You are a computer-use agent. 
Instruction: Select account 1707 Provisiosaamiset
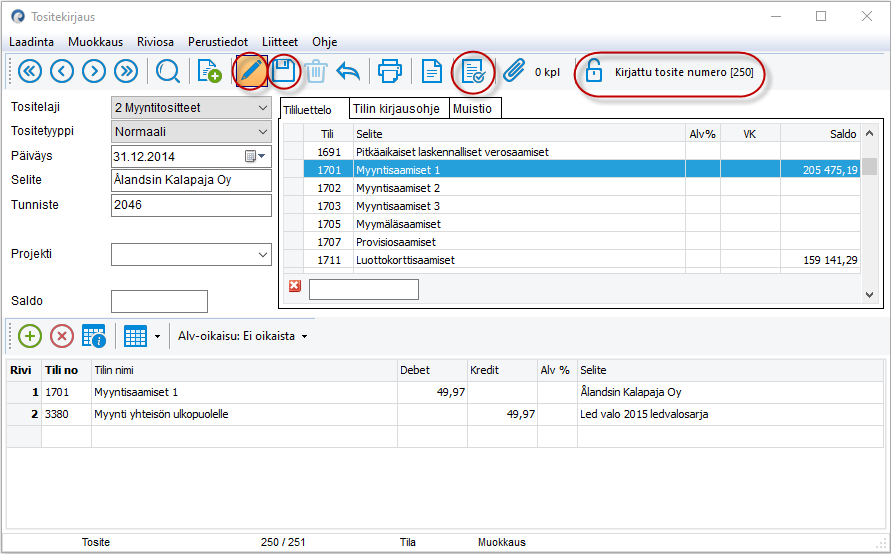click(572, 242)
